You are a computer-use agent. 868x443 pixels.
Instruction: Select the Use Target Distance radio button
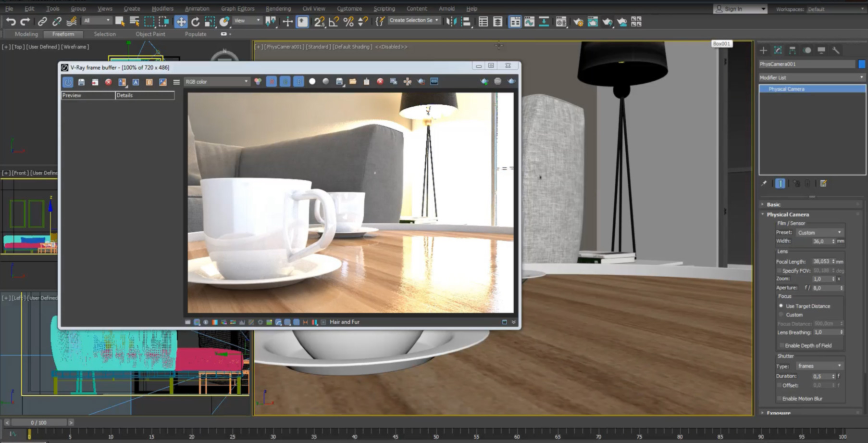tap(781, 306)
